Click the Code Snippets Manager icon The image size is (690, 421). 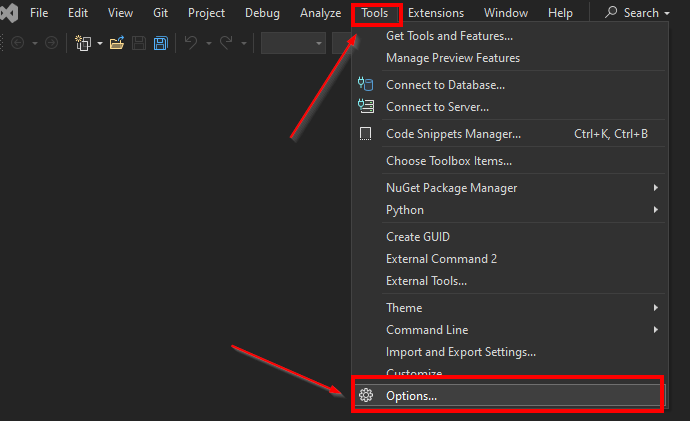click(365, 134)
